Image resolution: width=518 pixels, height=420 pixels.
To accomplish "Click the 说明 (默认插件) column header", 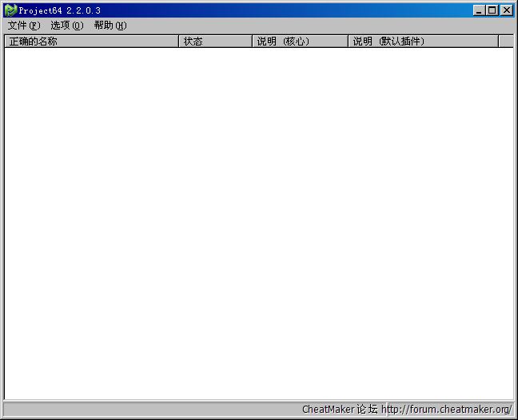I will click(x=423, y=42).
